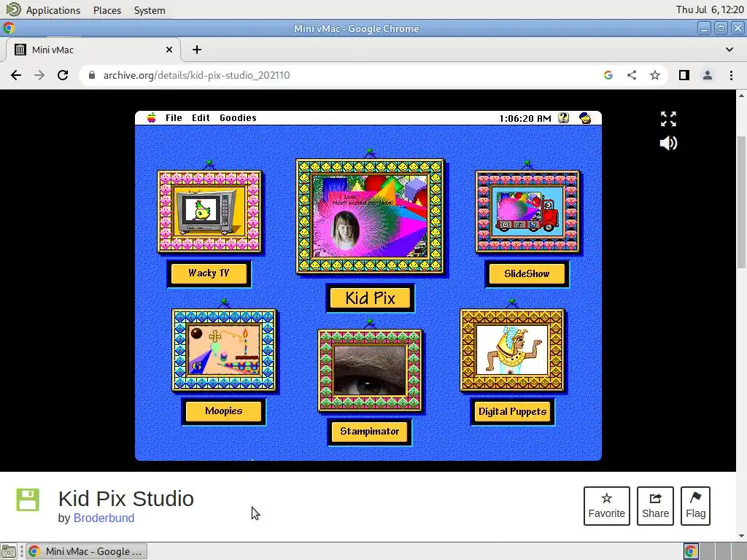Click the 1:06:20 AM Mac clock
Image resolution: width=747 pixels, height=560 pixels.
pyautogui.click(x=525, y=118)
